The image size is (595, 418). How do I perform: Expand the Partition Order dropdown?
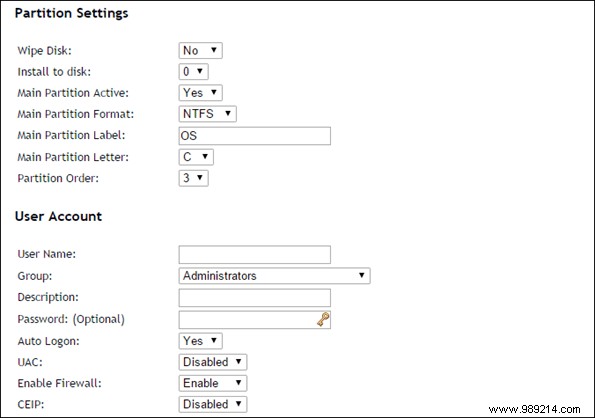pyautogui.click(x=194, y=178)
